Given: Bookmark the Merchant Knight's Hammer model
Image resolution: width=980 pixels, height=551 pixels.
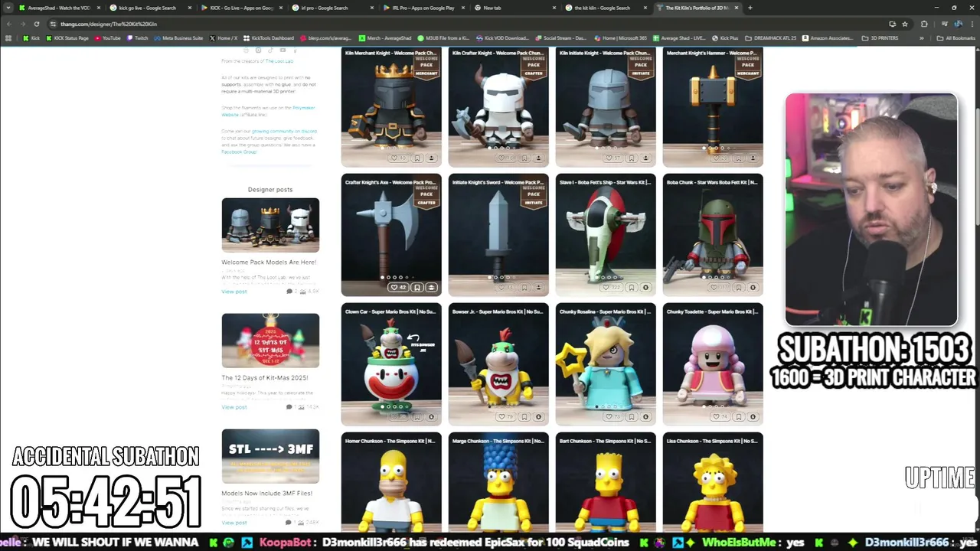Looking at the screenshot, I should pos(739,158).
